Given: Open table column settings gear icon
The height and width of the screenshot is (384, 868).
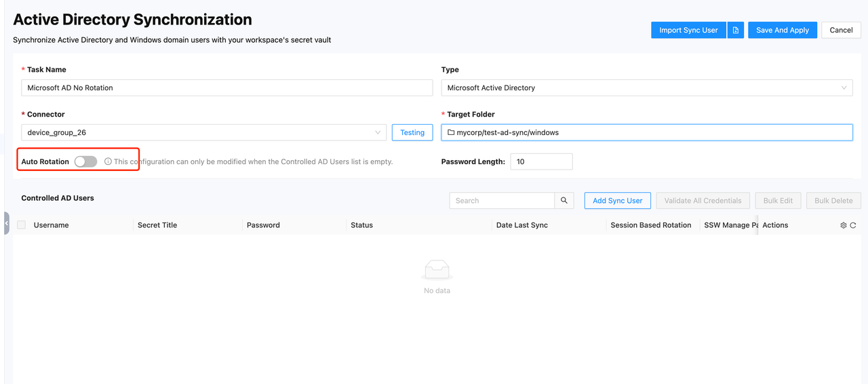Looking at the screenshot, I should 844,225.
